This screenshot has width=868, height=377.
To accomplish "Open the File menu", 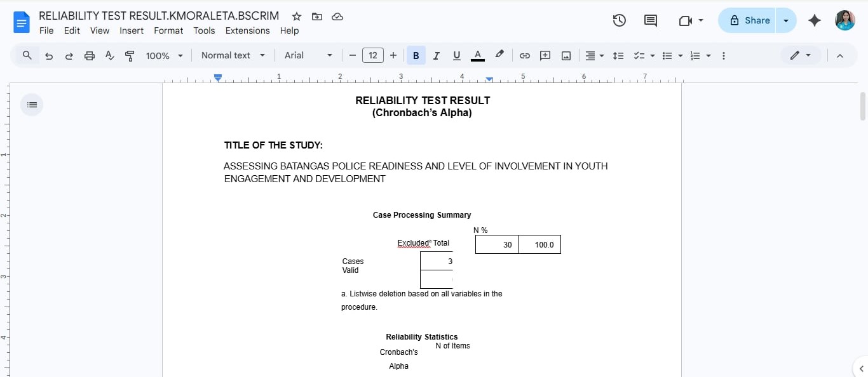I will pyautogui.click(x=46, y=30).
